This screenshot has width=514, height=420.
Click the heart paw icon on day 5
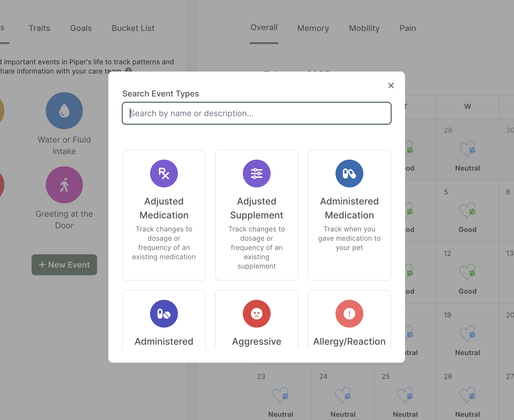[x=468, y=211]
